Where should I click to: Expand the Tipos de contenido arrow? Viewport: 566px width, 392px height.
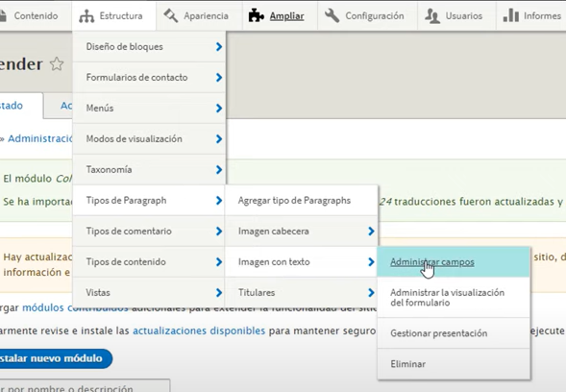point(219,261)
